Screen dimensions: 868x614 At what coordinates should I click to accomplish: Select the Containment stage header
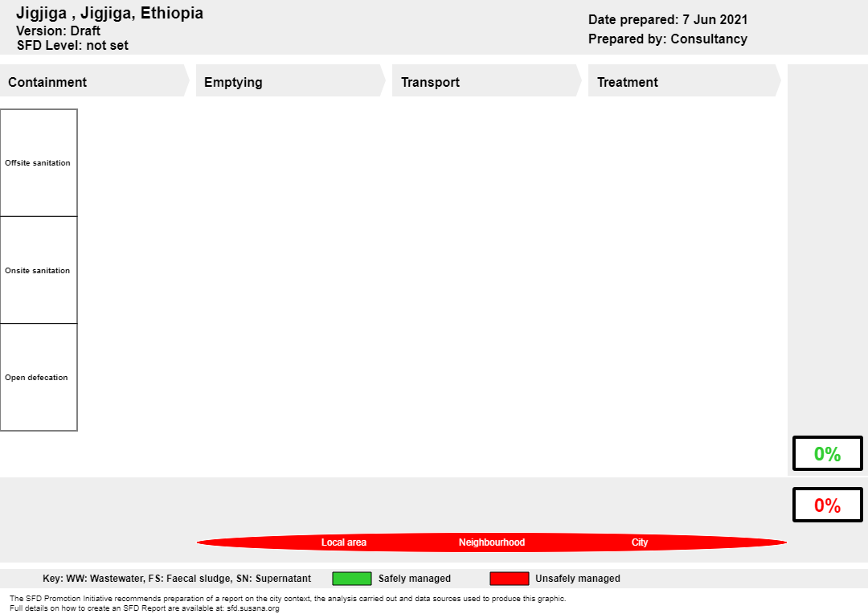(x=94, y=81)
